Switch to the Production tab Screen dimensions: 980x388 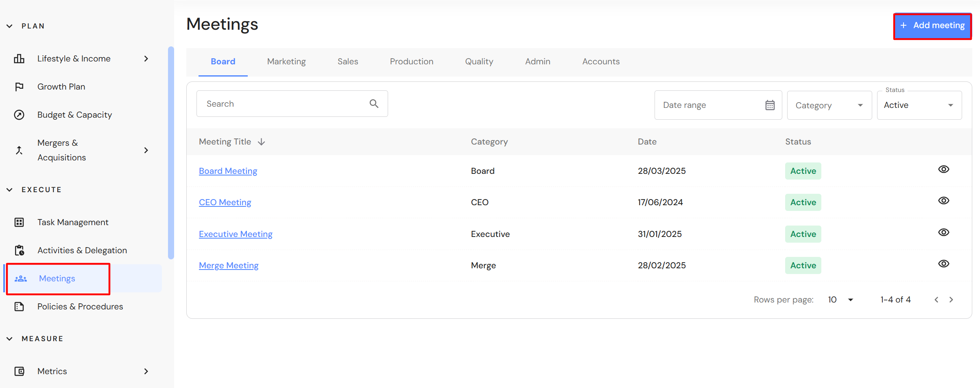tap(411, 61)
